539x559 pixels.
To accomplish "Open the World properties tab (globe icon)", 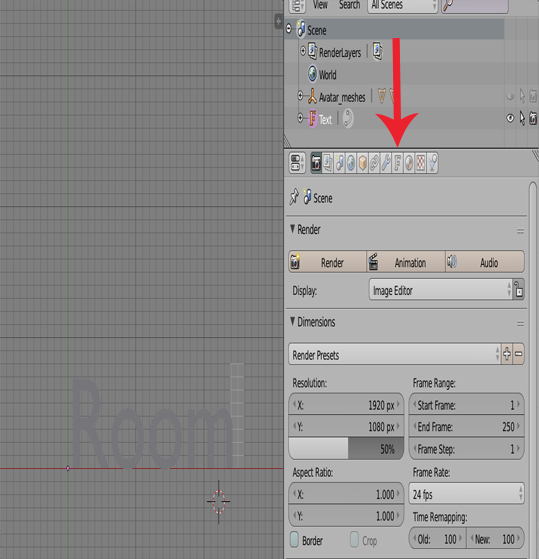I will (351, 163).
